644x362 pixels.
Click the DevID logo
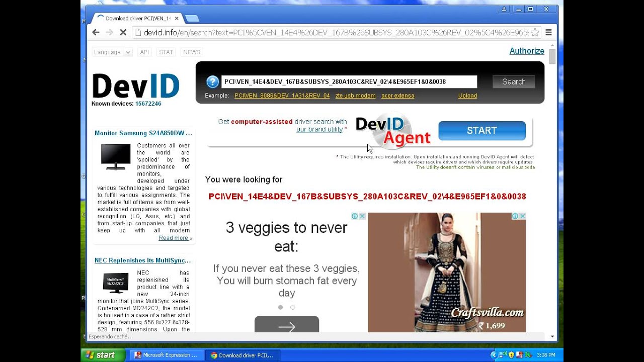pyautogui.click(x=136, y=85)
